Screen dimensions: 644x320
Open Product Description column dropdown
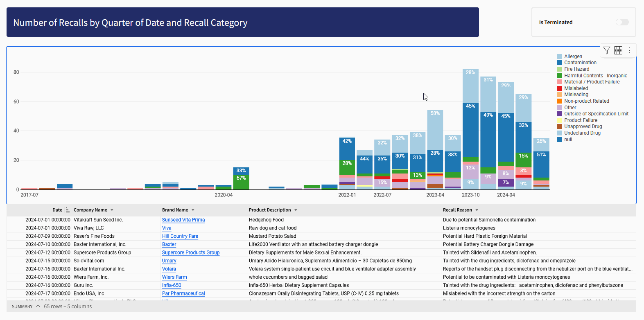296,210
